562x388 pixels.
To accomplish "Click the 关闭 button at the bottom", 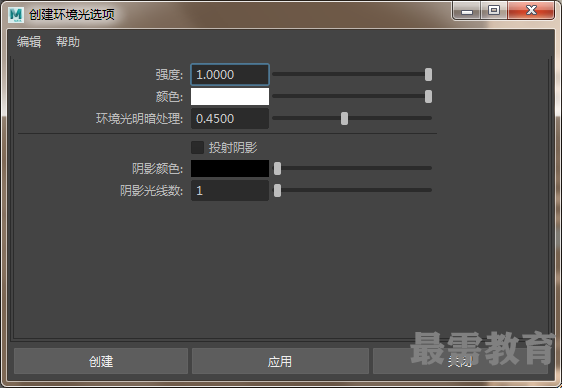I will click(460, 361).
